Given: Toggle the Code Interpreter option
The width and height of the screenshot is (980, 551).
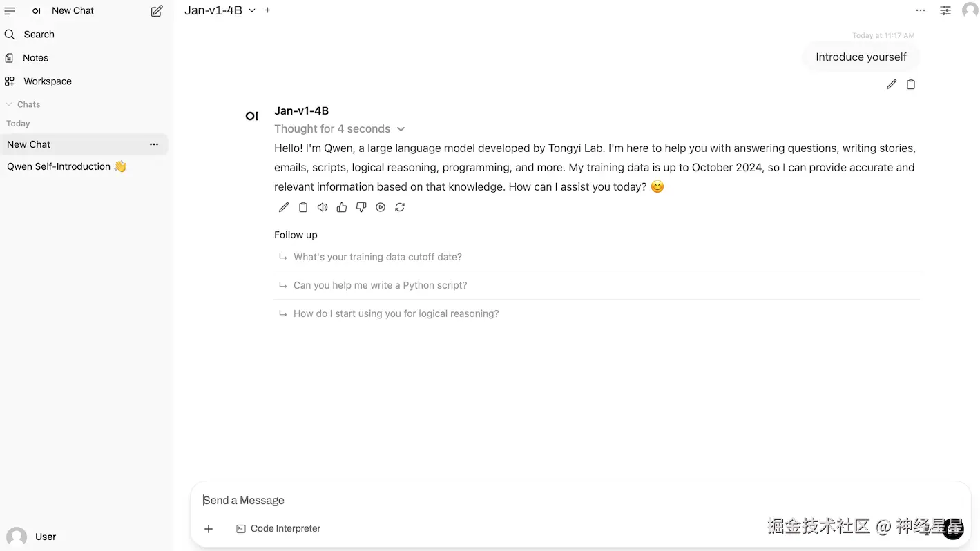Looking at the screenshot, I should 278,528.
